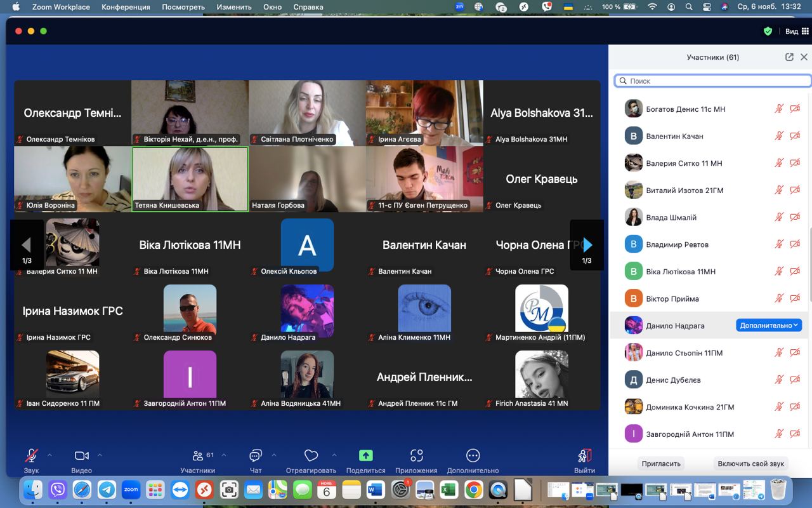812x508 pixels.
Task: Focus the Поиск participant search field
Action: [712, 81]
